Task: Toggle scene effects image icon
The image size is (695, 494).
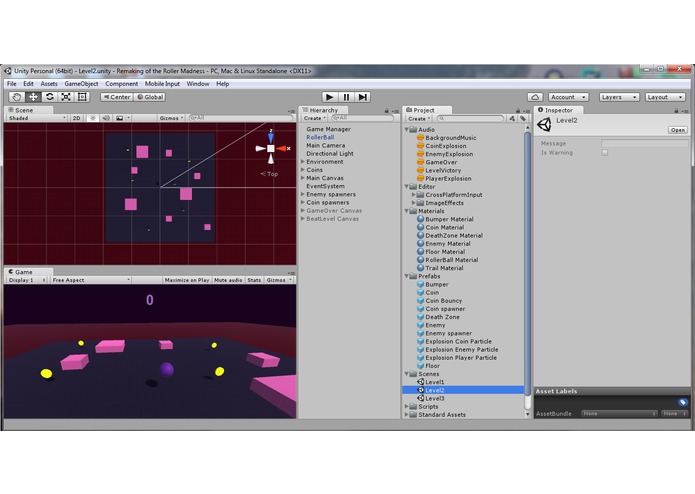Action: point(120,118)
